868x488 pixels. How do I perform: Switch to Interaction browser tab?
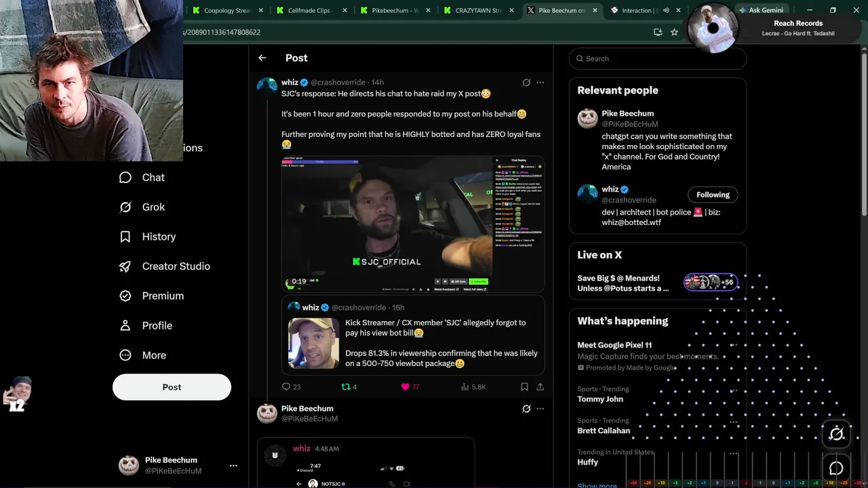point(639,10)
